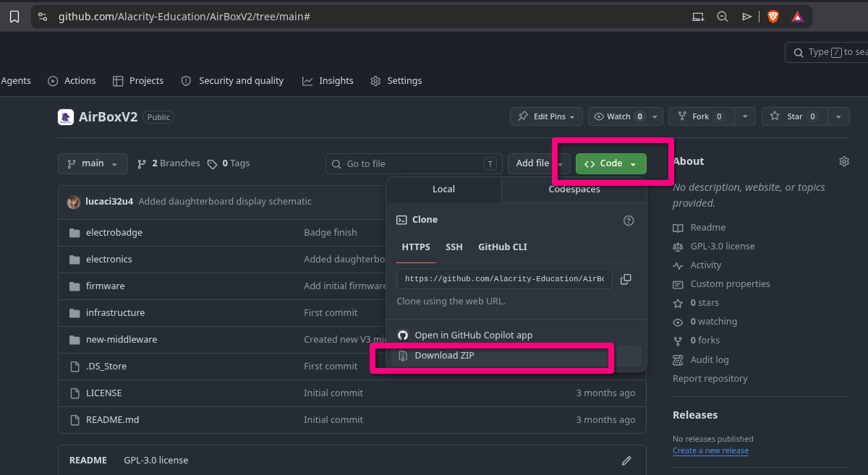868x475 pixels.
Task: Click the question mark help icon beside Clone
Action: pos(629,221)
